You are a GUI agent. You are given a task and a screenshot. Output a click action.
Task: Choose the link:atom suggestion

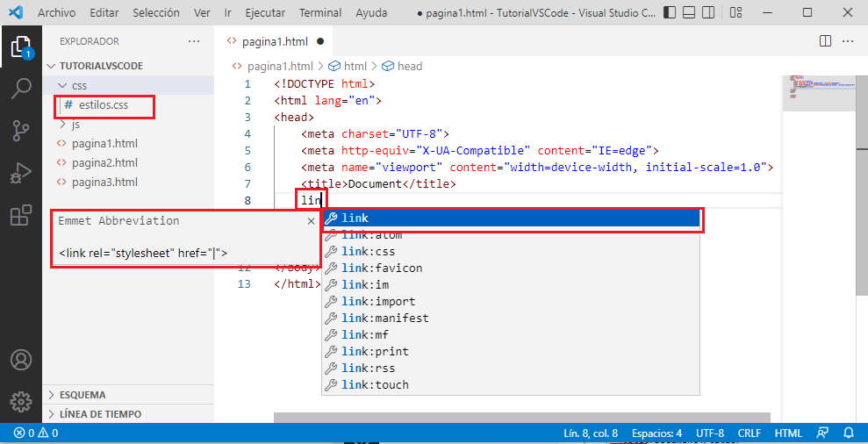click(x=511, y=235)
